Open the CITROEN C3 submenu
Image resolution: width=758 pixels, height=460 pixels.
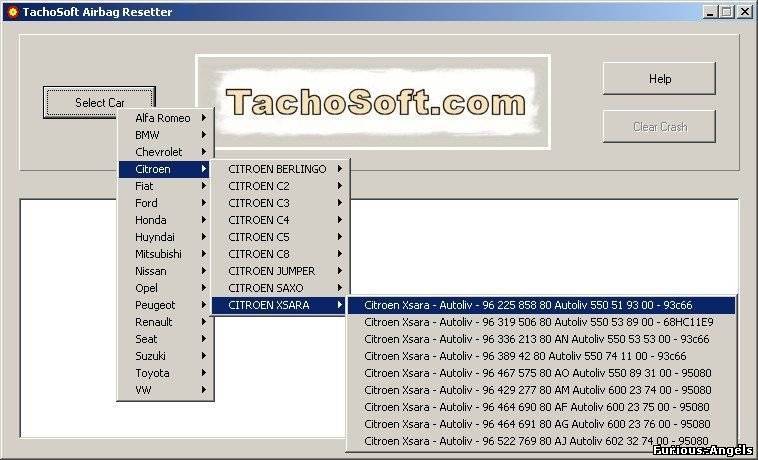pyautogui.click(x=280, y=203)
